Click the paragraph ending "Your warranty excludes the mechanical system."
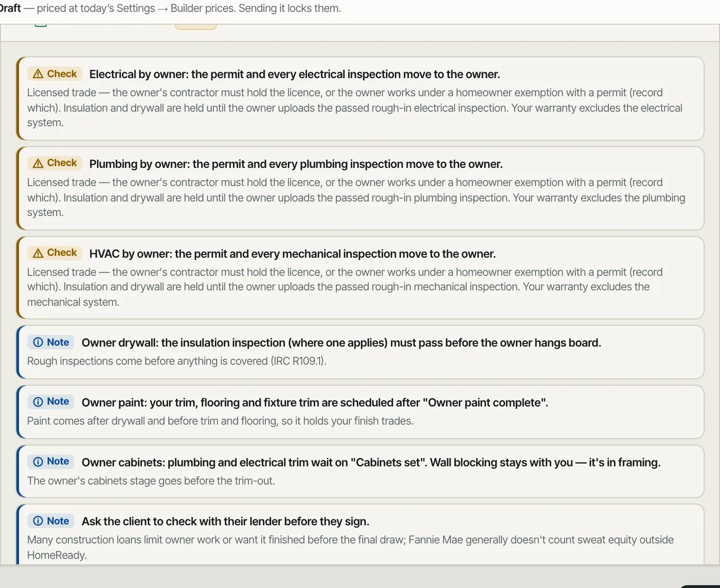 pyautogui.click(x=345, y=287)
